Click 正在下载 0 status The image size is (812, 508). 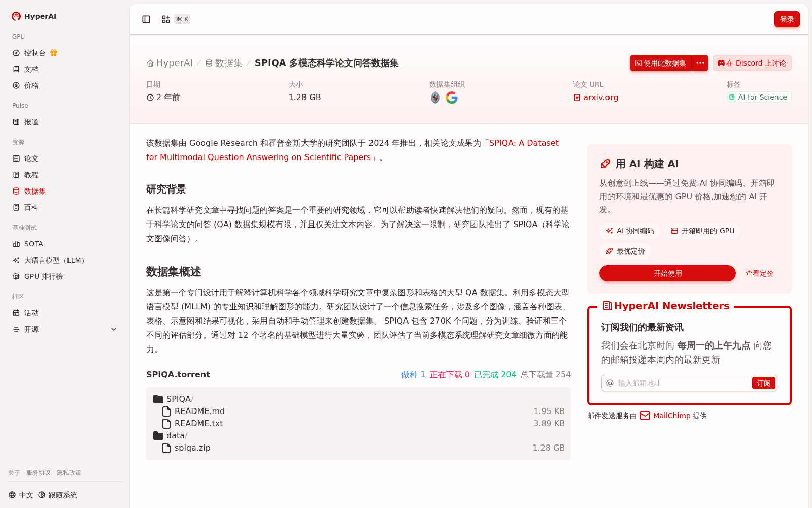coord(450,374)
